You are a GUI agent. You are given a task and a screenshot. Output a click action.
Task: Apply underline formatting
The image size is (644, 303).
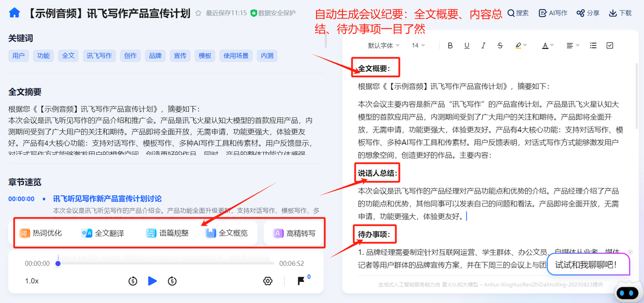pyautogui.click(x=467, y=46)
